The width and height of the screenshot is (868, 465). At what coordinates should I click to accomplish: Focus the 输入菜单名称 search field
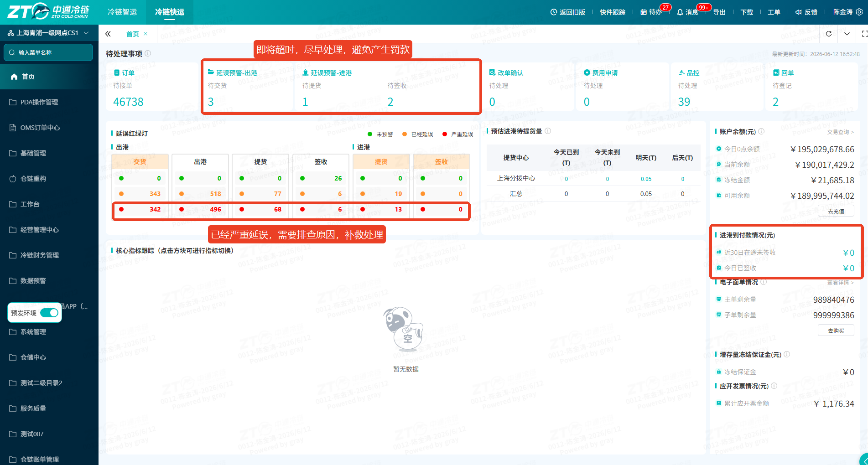(49, 52)
